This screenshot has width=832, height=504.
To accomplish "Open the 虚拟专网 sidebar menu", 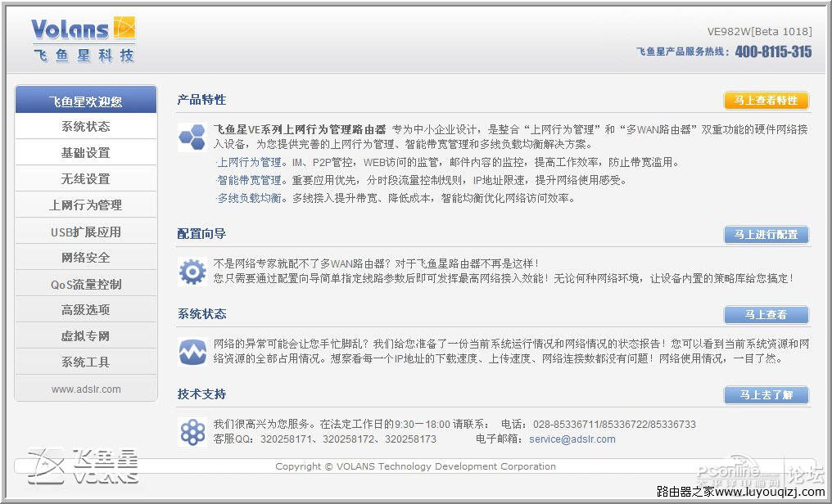I will [x=86, y=336].
